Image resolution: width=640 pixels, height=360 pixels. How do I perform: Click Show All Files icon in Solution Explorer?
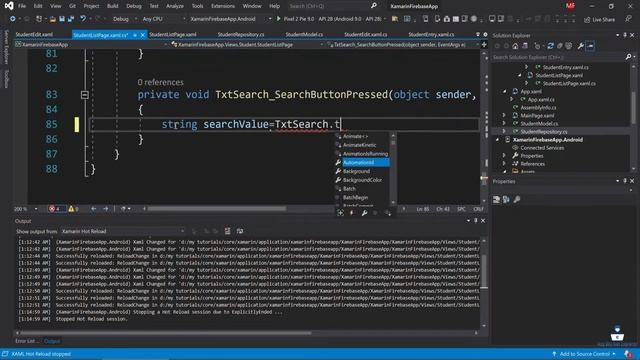point(569,46)
